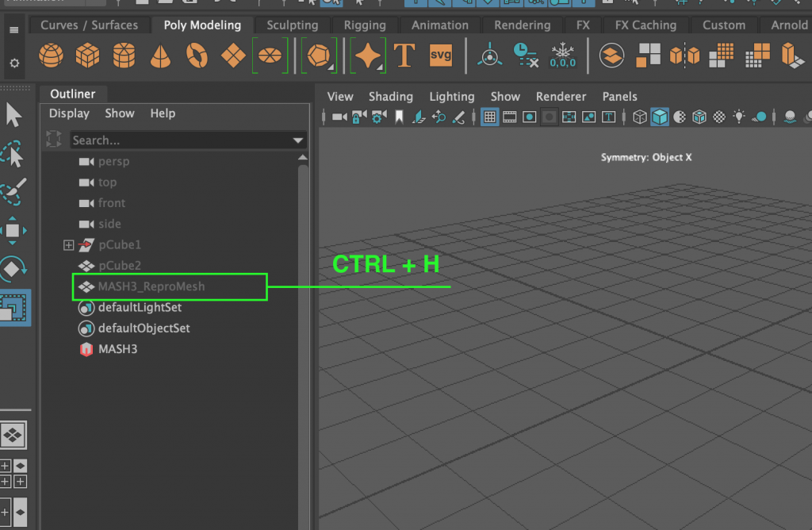Open the Shading menu in the viewport panel
This screenshot has width=812, height=530.
391,96
